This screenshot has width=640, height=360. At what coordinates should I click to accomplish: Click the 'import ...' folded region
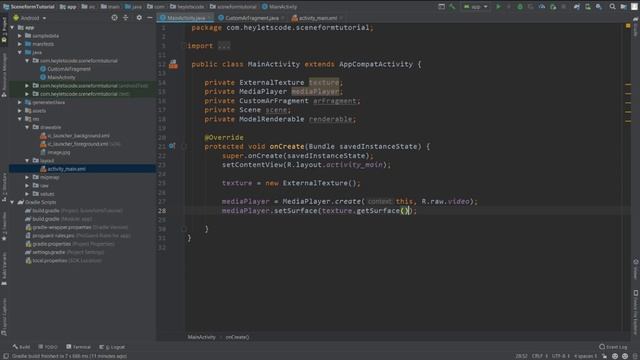(224, 46)
